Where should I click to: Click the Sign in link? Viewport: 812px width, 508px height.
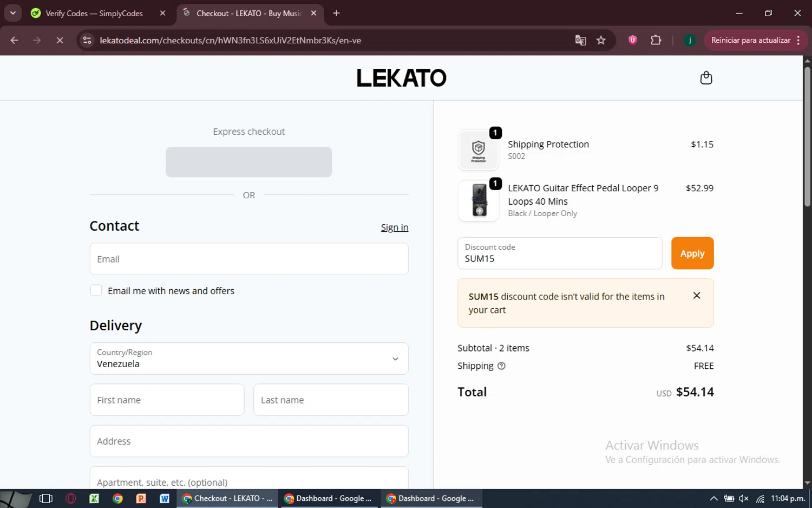click(395, 227)
